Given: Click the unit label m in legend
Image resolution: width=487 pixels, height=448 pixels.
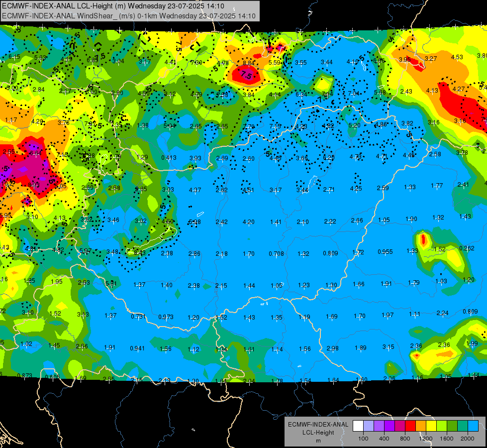Looking at the screenshot, I should click(x=318, y=441).
